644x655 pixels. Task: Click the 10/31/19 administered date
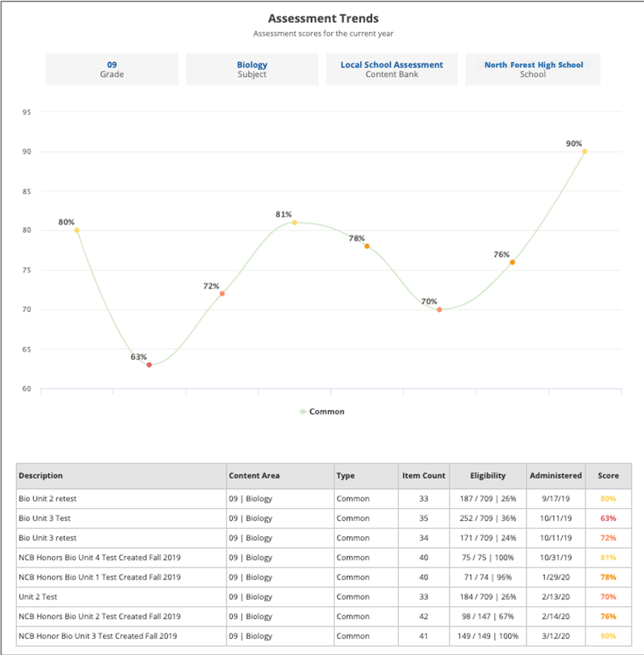click(x=556, y=557)
